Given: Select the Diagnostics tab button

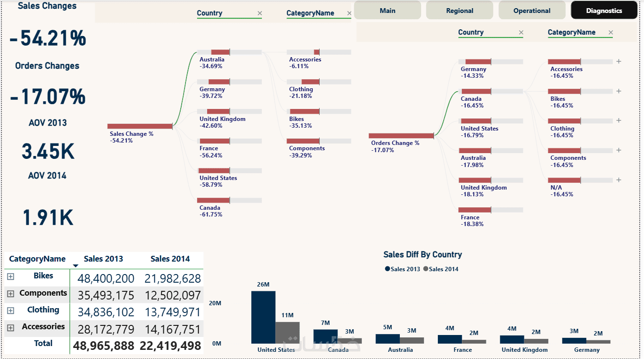Looking at the screenshot, I should [604, 11].
